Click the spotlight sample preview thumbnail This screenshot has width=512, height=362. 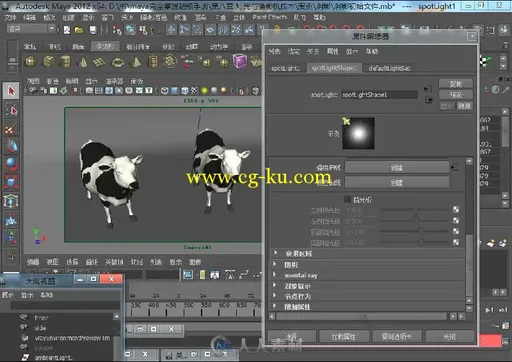click(358, 133)
